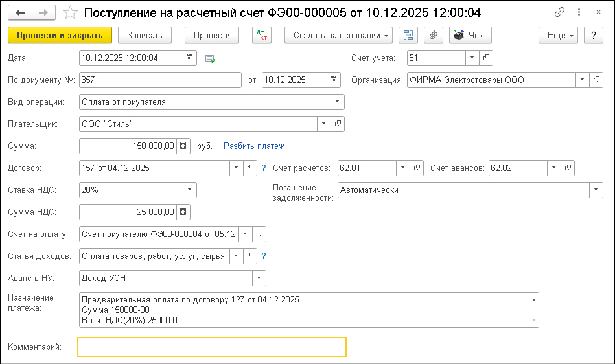
Task: Click the Разбить платеж link
Action: coord(254,146)
